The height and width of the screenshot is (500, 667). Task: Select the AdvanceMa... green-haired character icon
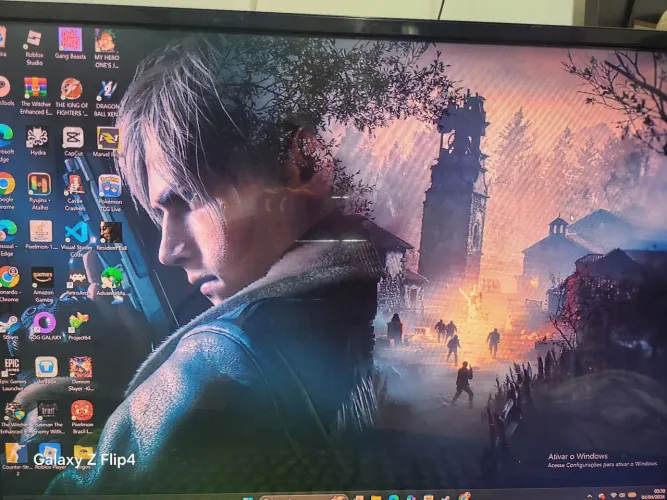tap(112, 282)
